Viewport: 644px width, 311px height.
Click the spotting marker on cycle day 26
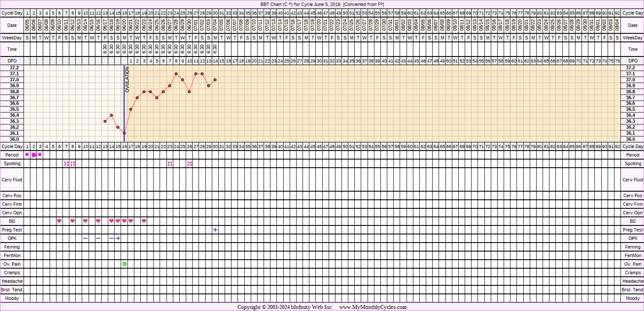(190, 163)
